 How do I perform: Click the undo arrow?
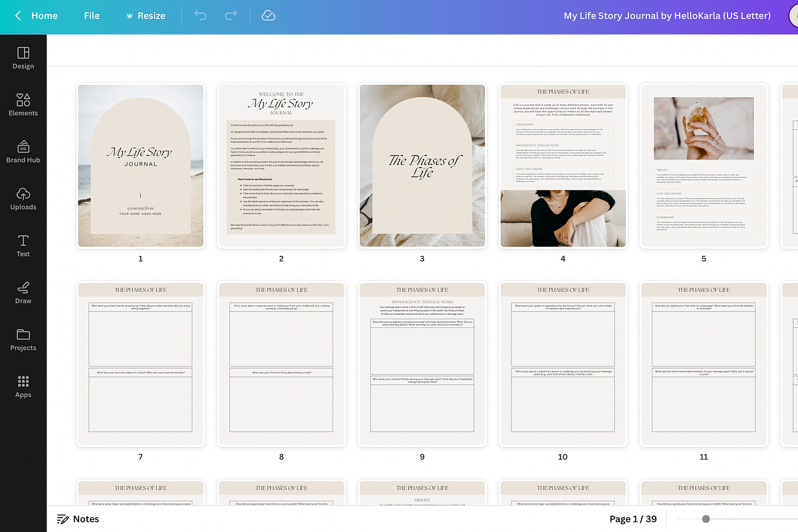[200, 15]
